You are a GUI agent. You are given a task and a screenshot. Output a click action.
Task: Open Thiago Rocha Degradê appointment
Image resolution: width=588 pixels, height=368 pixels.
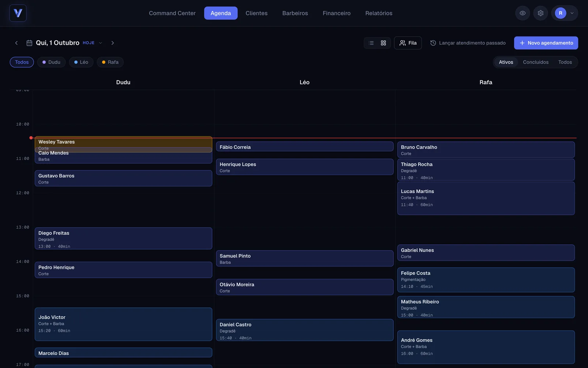coord(486,170)
